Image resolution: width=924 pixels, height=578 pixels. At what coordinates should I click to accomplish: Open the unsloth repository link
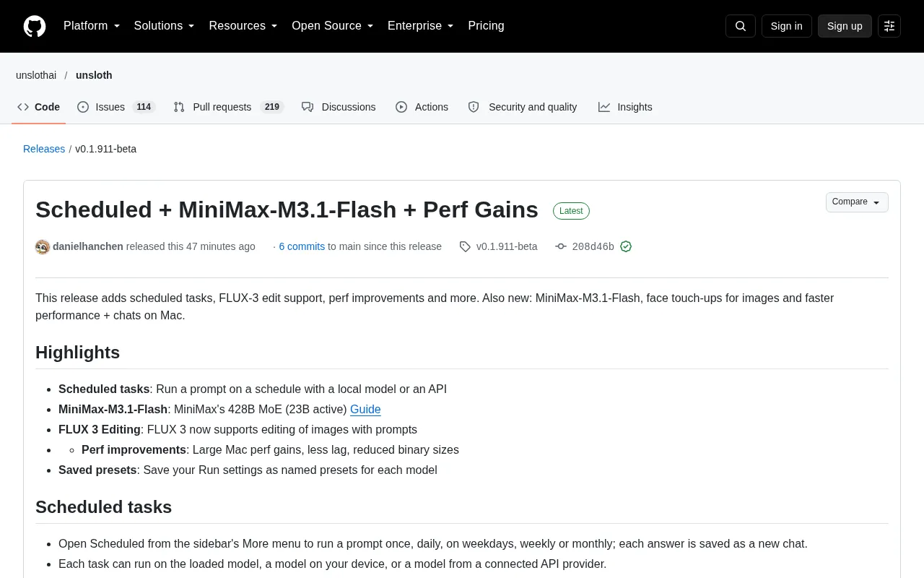[x=94, y=75]
